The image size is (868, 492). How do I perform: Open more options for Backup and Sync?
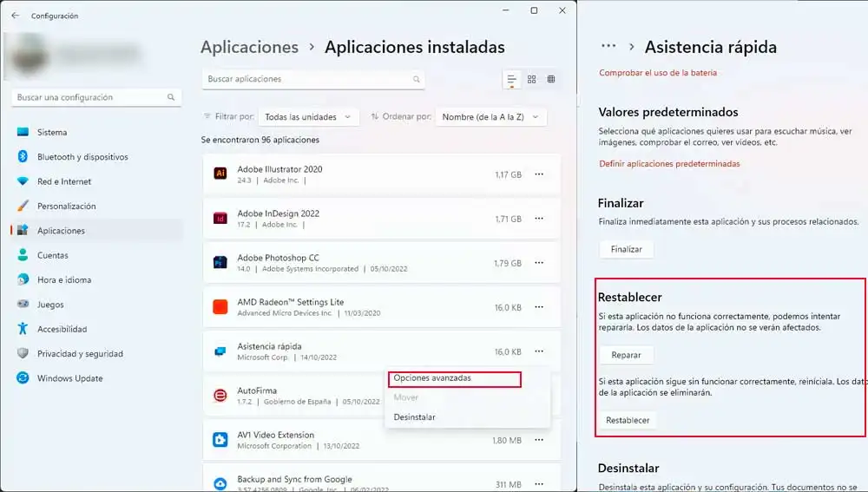tap(539, 484)
